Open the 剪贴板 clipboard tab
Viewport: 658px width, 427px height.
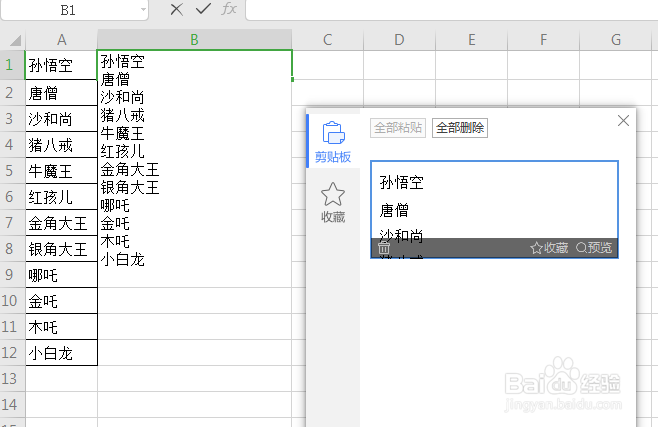[333, 141]
